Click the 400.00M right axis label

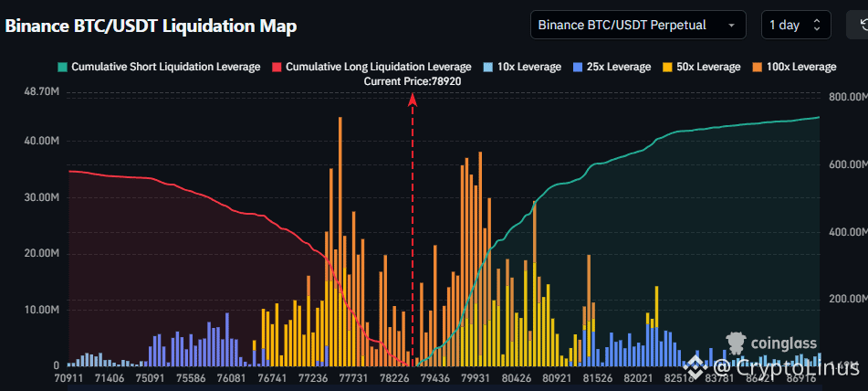[848, 231]
